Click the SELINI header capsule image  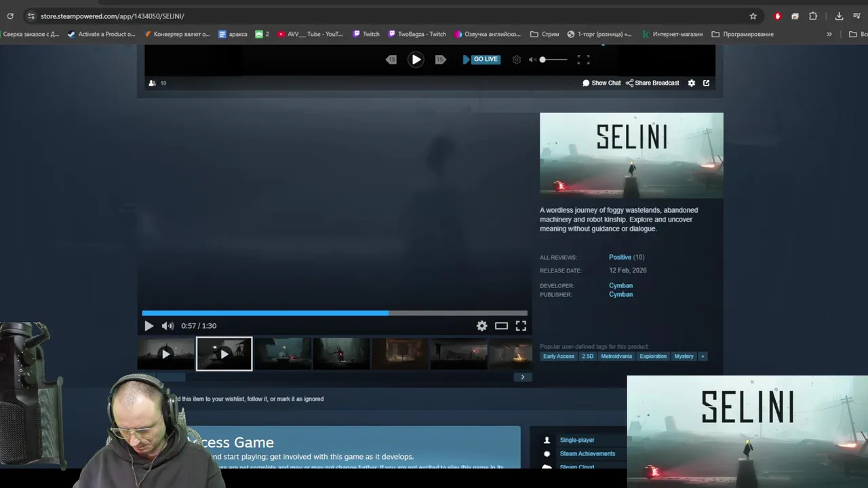631,155
